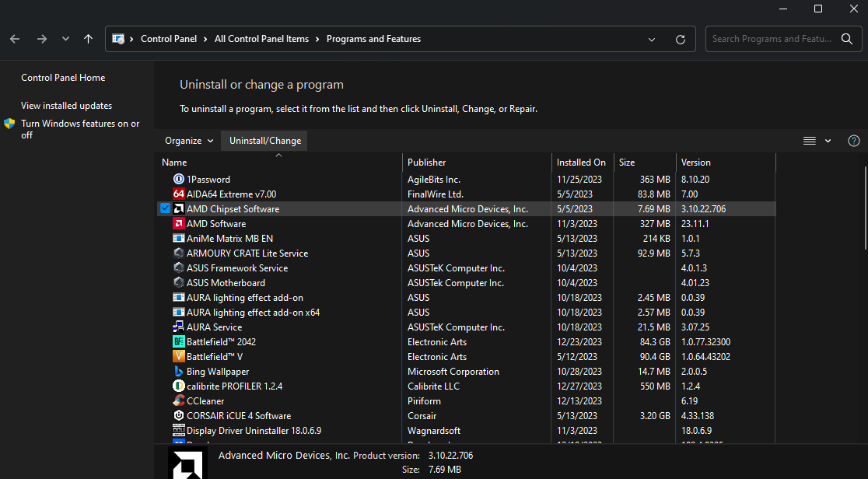Refresh the Programs and Features list
This screenshot has width=868, height=479.
coord(681,39)
